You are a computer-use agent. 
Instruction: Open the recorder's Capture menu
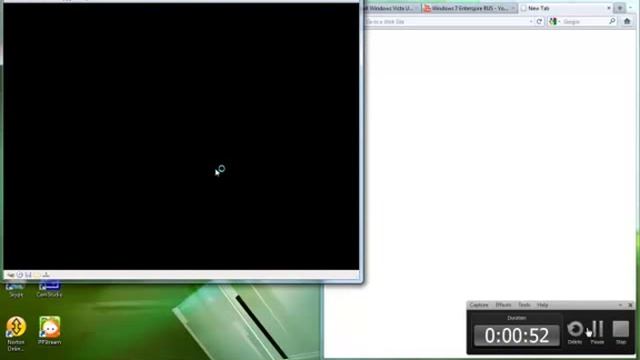tap(479, 305)
